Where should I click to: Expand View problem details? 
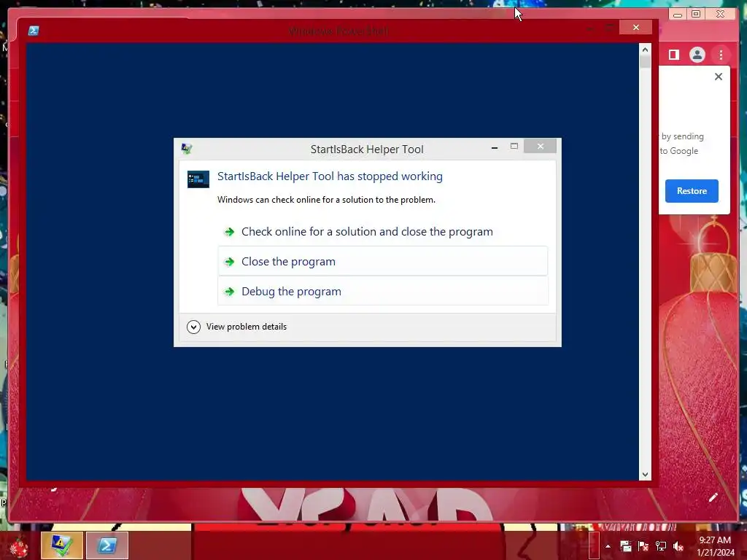pos(193,327)
